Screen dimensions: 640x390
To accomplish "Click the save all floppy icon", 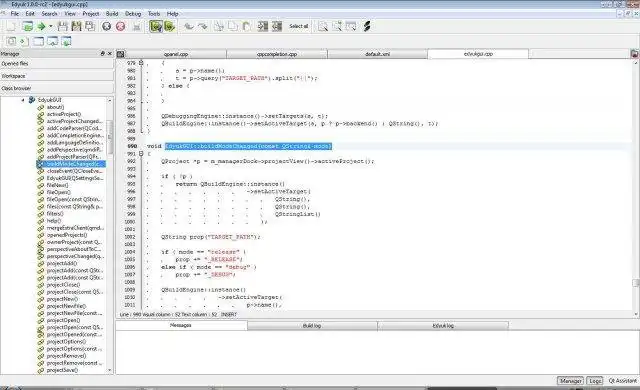I will pos(76,27).
